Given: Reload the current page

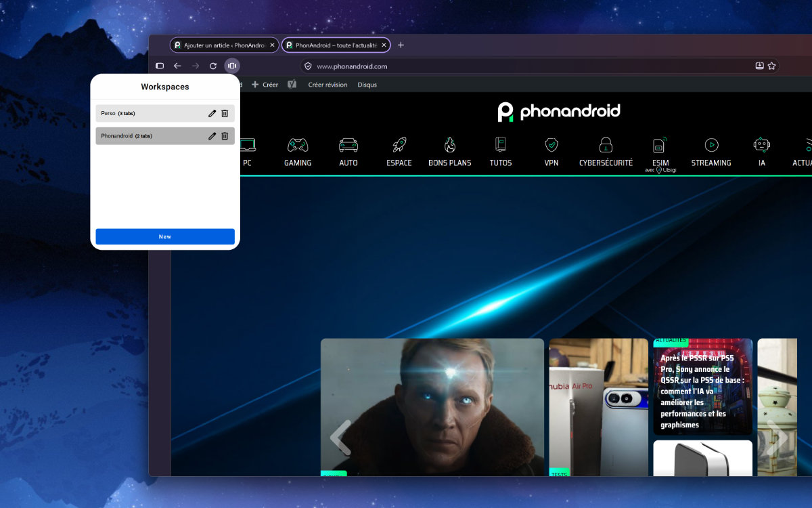Looking at the screenshot, I should pyautogui.click(x=213, y=66).
